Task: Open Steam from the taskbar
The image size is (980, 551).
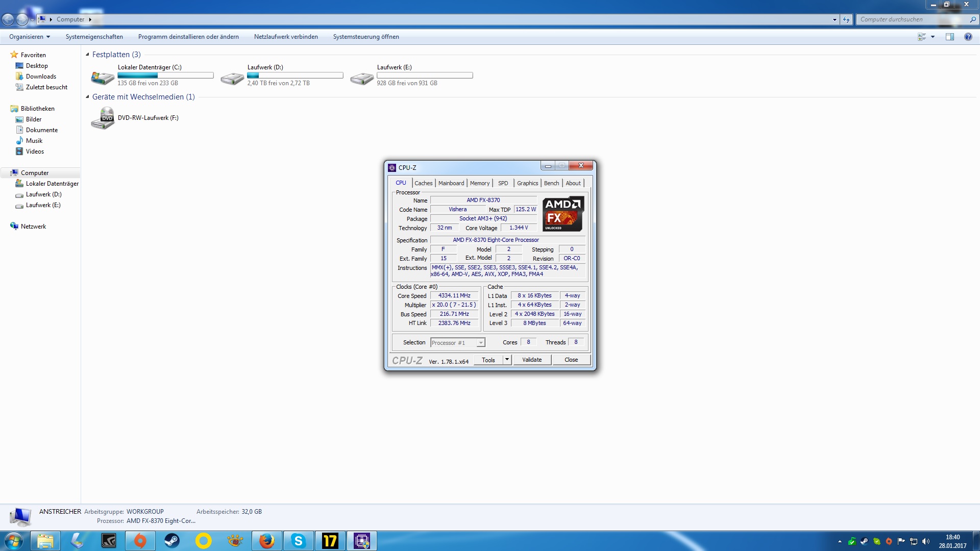Action: [x=172, y=541]
